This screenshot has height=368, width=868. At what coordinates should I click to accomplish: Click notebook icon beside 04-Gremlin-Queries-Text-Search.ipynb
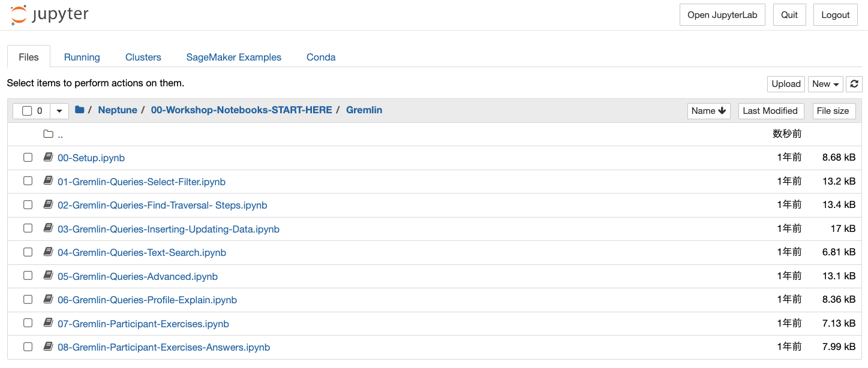point(49,252)
